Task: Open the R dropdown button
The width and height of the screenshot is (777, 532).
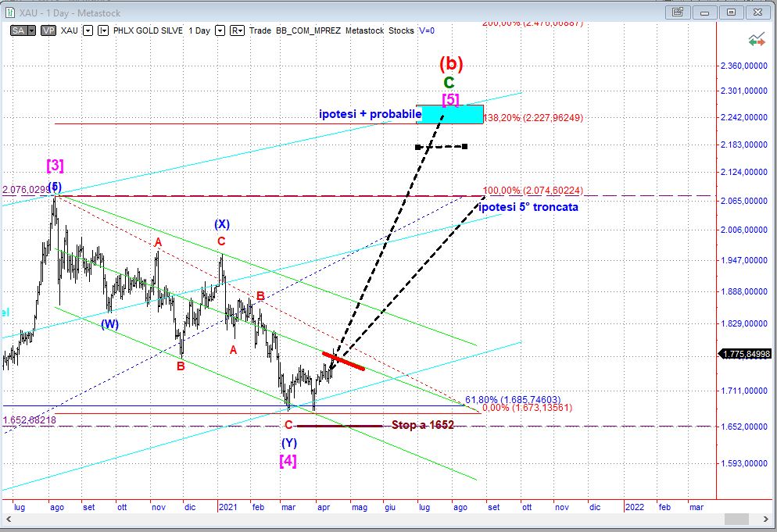Action: (x=237, y=30)
